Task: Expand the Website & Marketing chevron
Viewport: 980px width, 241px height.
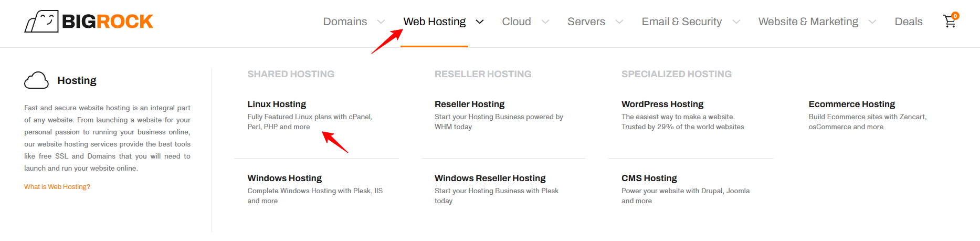Action: pos(872,22)
